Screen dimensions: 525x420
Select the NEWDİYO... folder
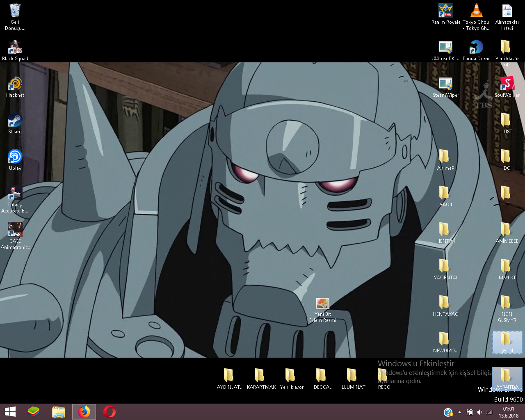446,342
